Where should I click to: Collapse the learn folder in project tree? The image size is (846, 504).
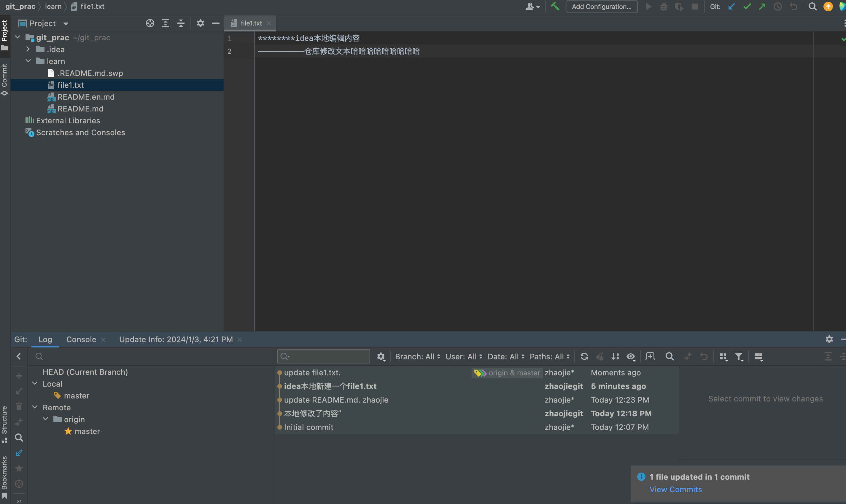(x=28, y=61)
